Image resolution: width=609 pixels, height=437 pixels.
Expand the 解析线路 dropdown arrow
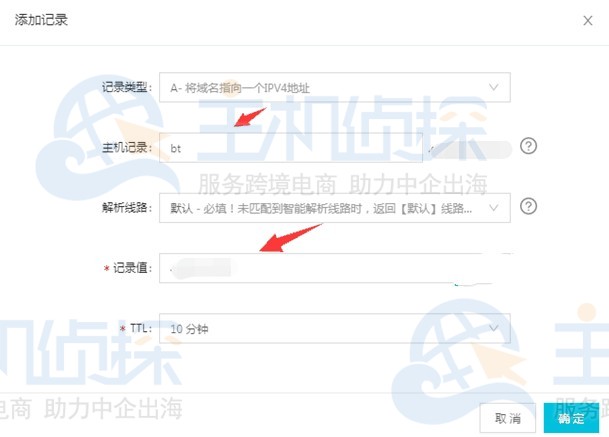point(493,208)
